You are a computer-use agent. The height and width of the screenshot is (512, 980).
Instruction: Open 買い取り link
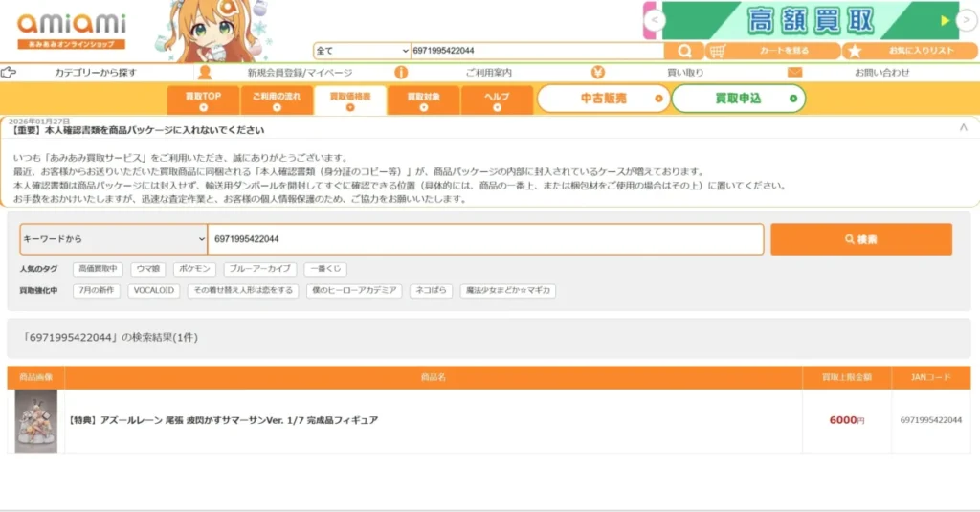[685, 73]
